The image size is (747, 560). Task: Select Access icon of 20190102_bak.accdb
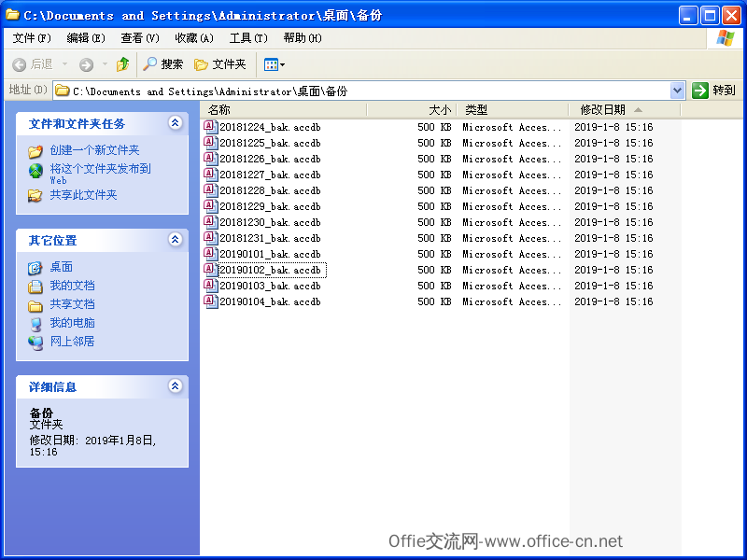pyautogui.click(x=210, y=270)
